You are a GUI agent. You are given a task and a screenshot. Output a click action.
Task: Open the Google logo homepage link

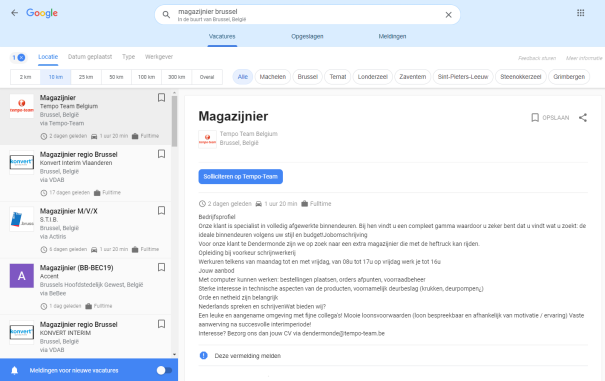tap(42, 13)
